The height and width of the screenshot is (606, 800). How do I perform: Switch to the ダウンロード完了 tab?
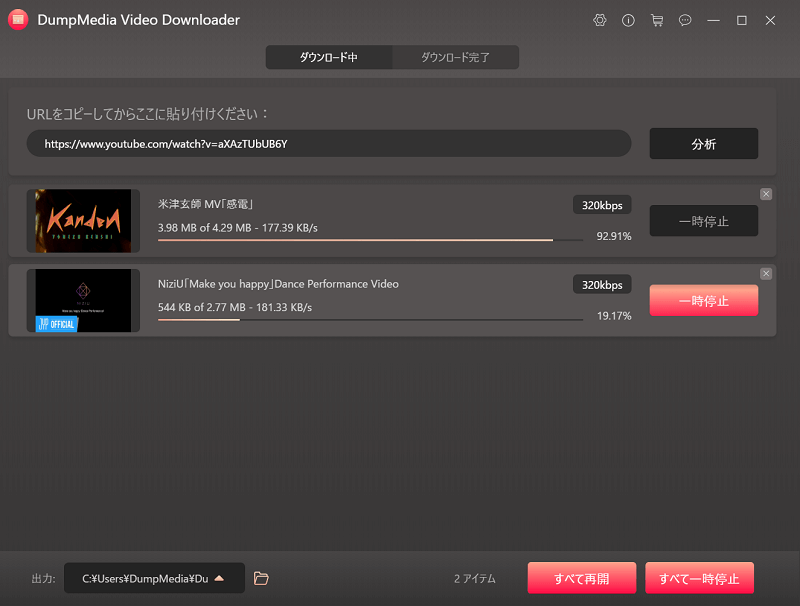(x=455, y=57)
